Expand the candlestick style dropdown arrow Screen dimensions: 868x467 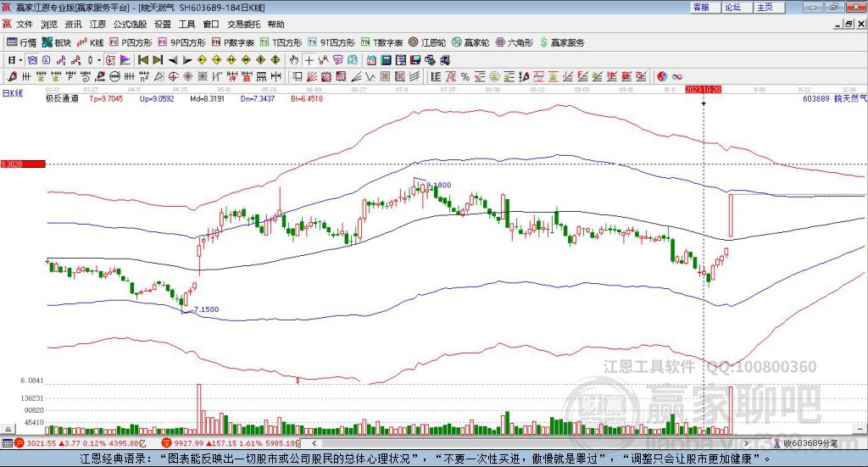(99, 60)
